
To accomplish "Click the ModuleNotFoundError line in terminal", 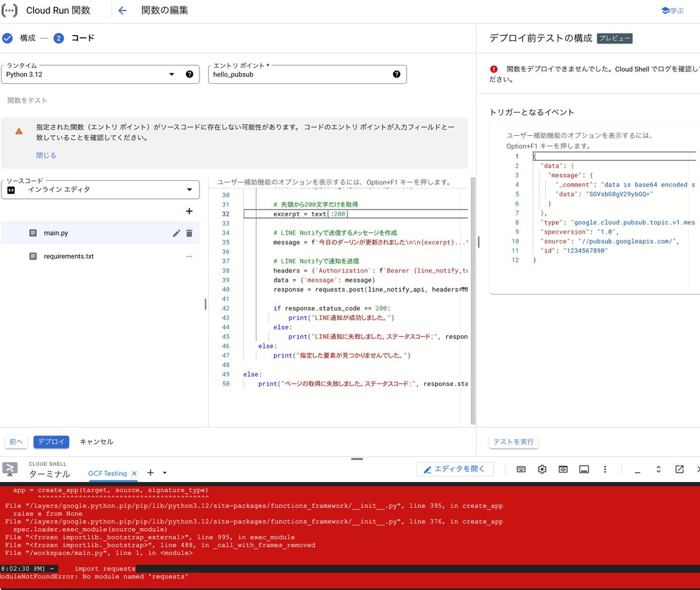I will [x=94, y=577].
